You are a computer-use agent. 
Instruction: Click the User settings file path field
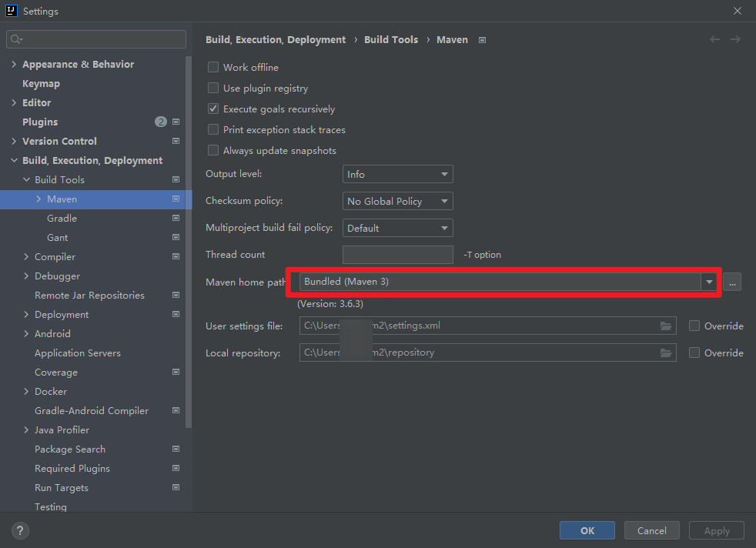pos(487,326)
